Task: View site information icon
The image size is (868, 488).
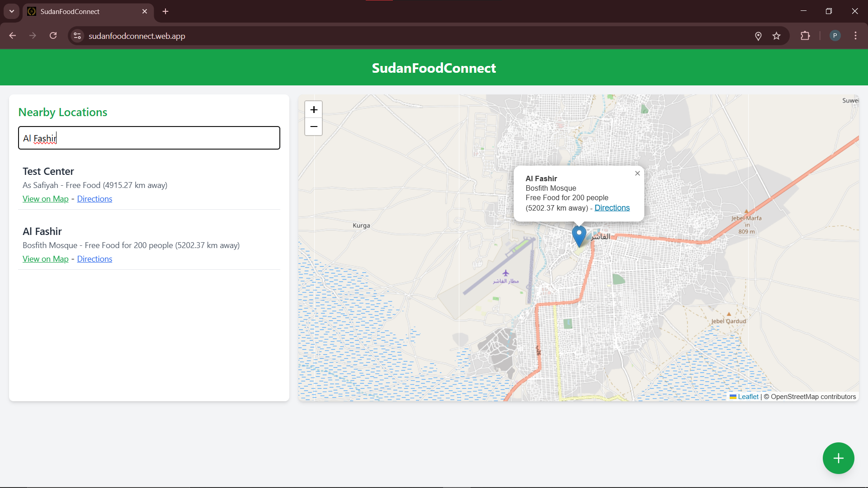Action: [x=77, y=36]
